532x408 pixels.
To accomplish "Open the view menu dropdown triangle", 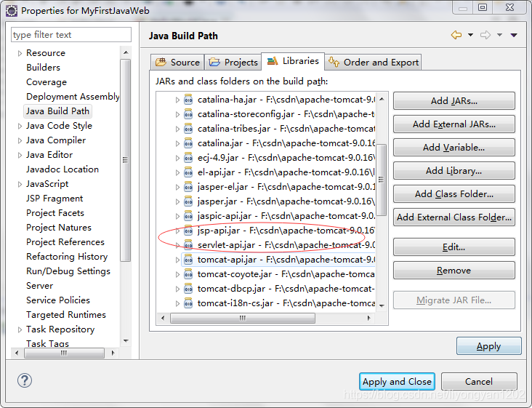I will tap(514, 35).
